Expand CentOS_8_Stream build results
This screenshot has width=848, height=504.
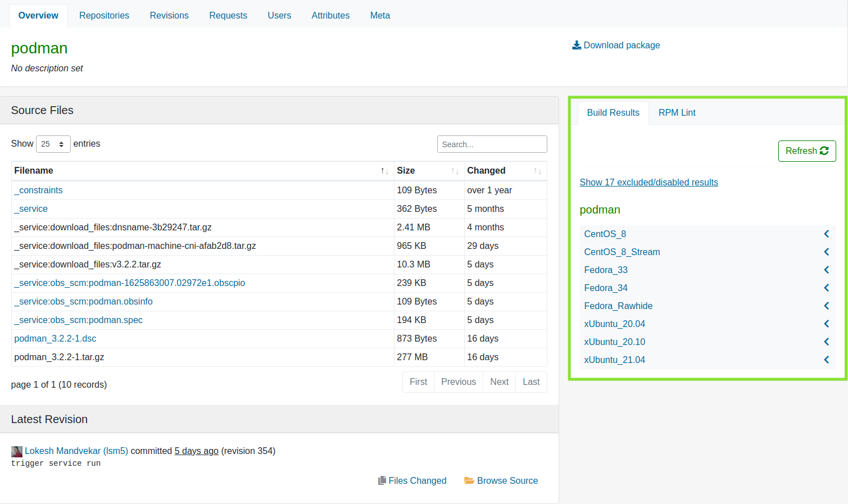[x=826, y=252]
